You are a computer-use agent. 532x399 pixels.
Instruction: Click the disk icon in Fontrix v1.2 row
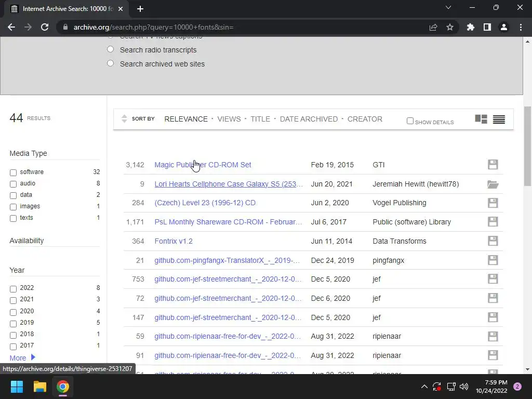coord(493,241)
